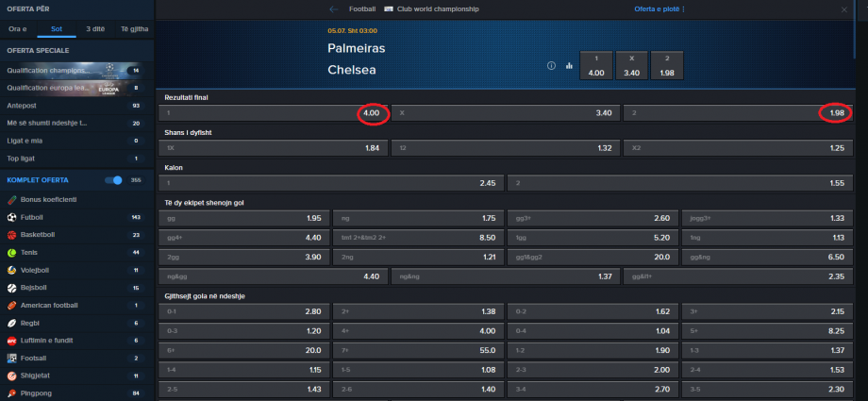Click the Club world championship flag icon

pos(389,9)
